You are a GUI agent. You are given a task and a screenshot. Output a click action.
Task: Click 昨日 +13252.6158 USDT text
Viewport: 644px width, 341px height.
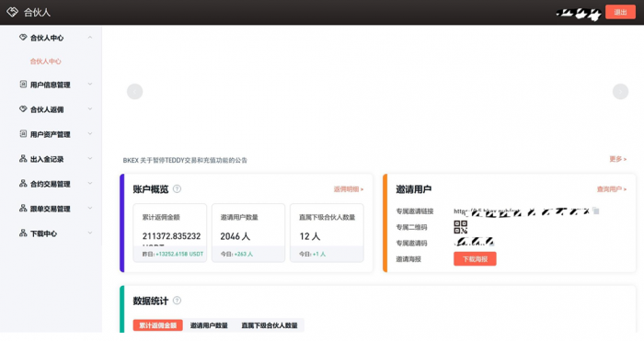[x=173, y=254]
